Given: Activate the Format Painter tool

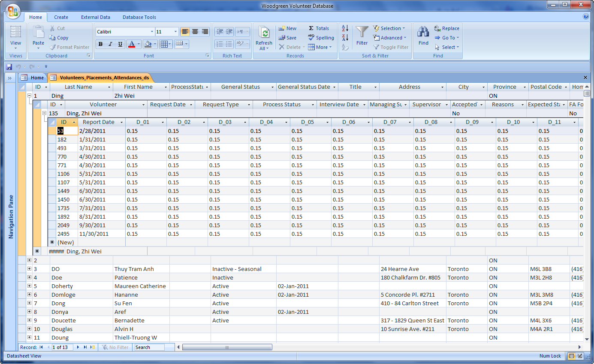Looking at the screenshot, I should click(x=69, y=47).
